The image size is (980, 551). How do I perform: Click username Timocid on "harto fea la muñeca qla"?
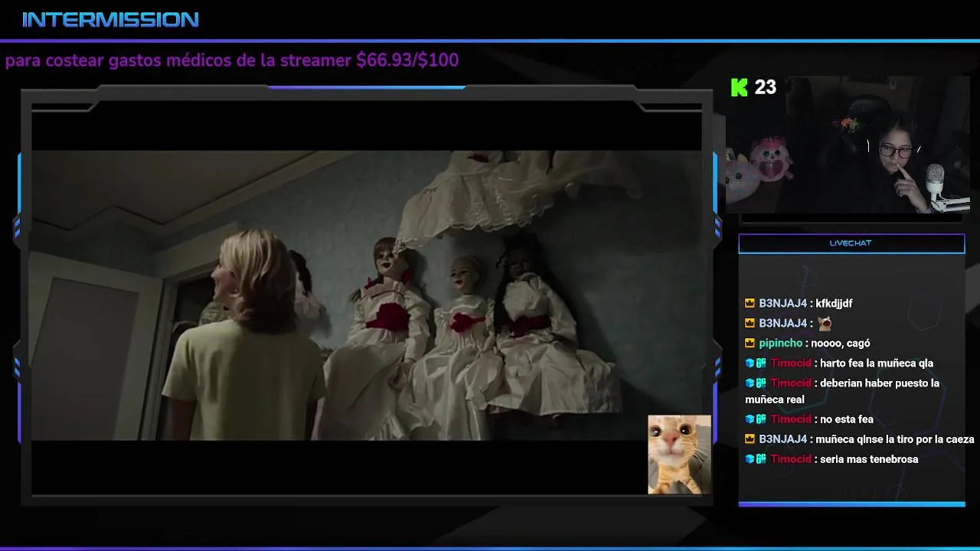tap(791, 364)
